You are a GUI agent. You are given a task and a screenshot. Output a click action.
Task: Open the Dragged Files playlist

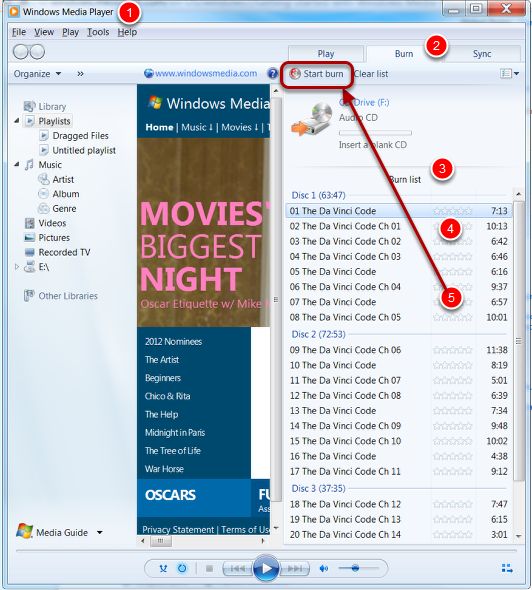click(81, 135)
